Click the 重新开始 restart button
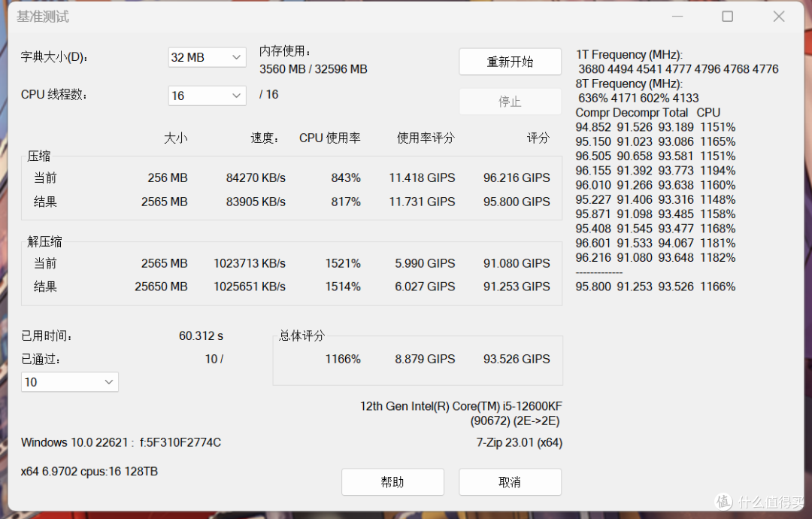This screenshot has height=519, width=812. (510, 62)
